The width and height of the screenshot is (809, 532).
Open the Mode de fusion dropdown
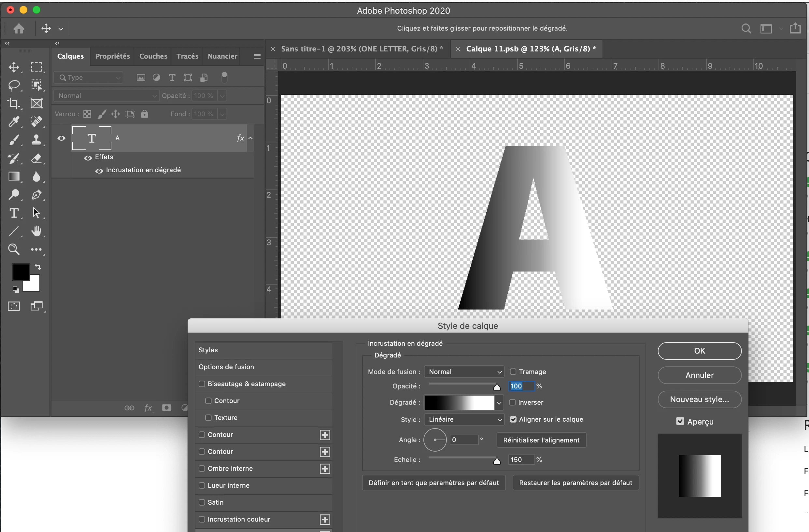pos(464,372)
